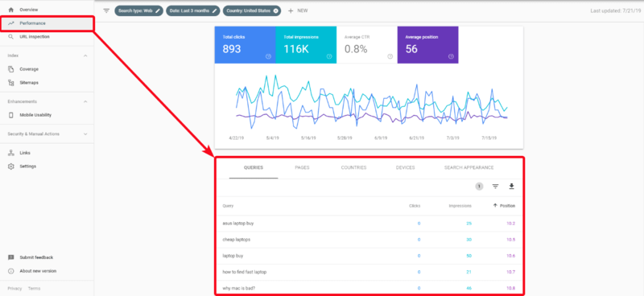Select the QUERIES tab
This screenshot has width=644, height=296.
click(254, 168)
